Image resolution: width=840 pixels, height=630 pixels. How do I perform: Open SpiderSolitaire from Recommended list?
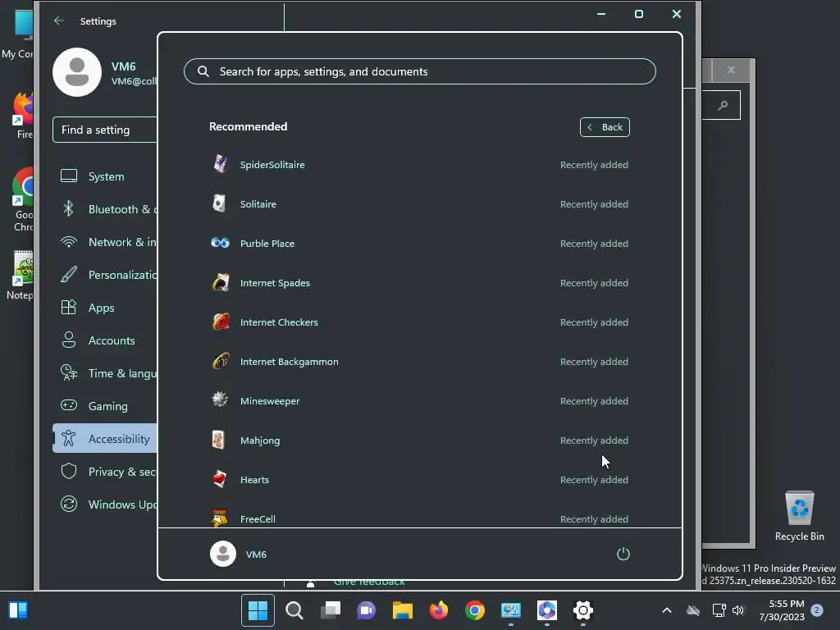(419, 164)
